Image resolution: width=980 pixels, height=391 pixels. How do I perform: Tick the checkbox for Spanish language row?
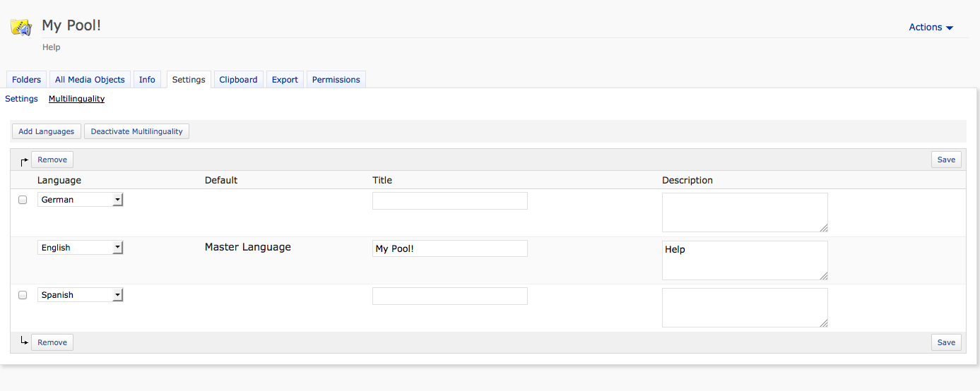23,295
